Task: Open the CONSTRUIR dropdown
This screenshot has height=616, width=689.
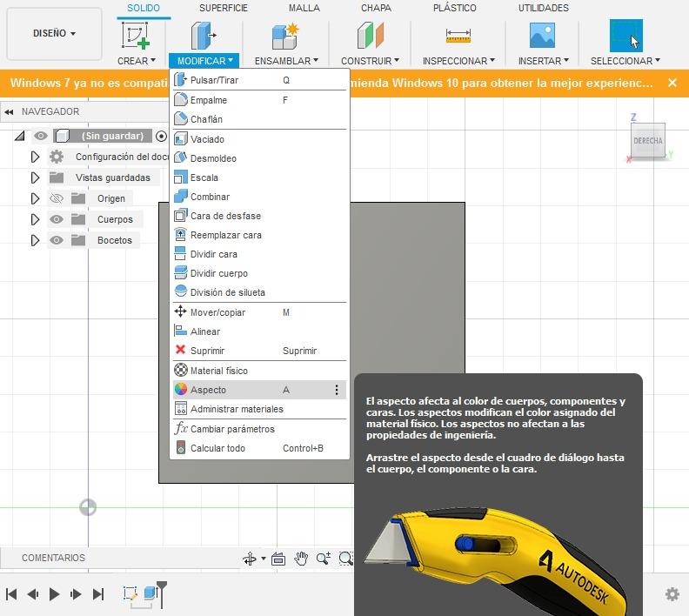Action: click(x=370, y=61)
